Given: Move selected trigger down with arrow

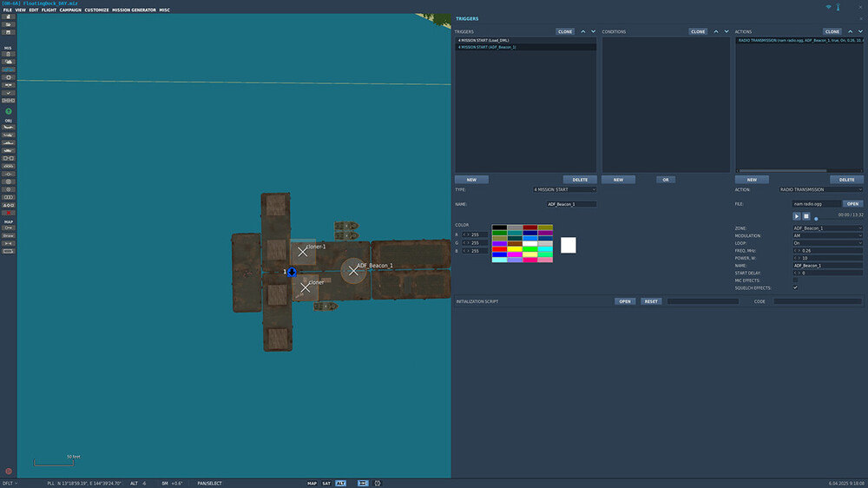Looking at the screenshot, I should [x=594, y=31].
